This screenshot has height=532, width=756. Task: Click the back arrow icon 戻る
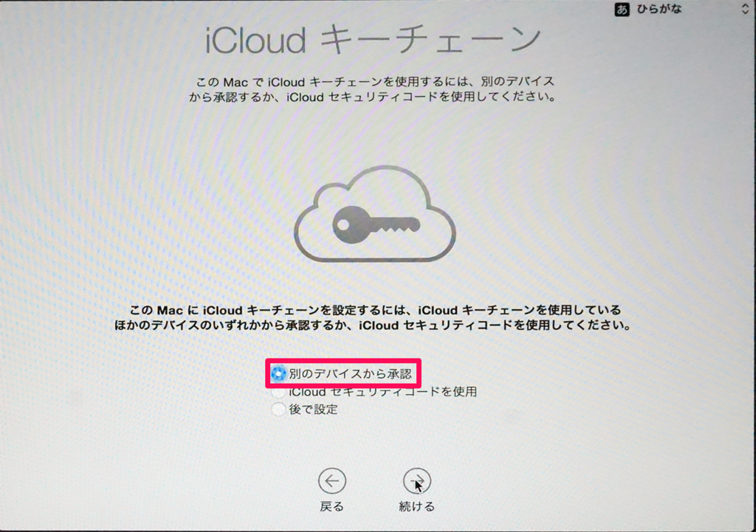(x=331, y=481)
